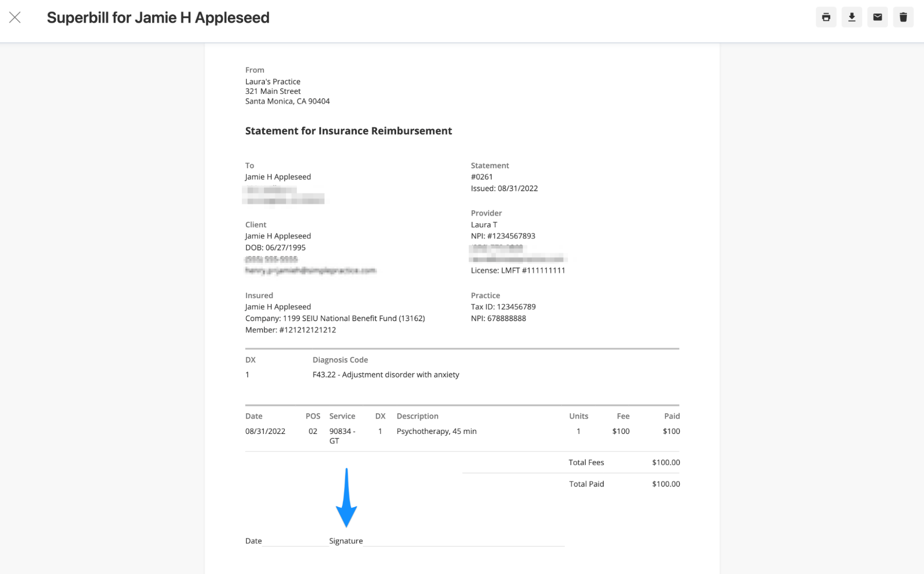
Task: Select the Total Fees amount
Action: 665,462
